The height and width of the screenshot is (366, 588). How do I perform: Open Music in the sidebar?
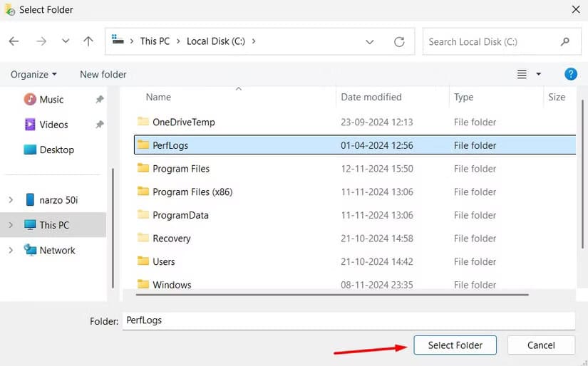(51, 100)
